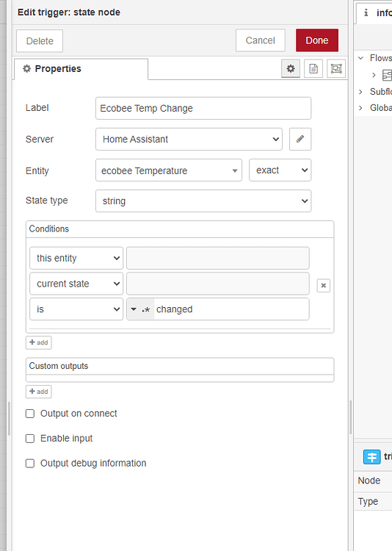
Task: Toggle the Enable input checkbox
Action: point(30,439)
